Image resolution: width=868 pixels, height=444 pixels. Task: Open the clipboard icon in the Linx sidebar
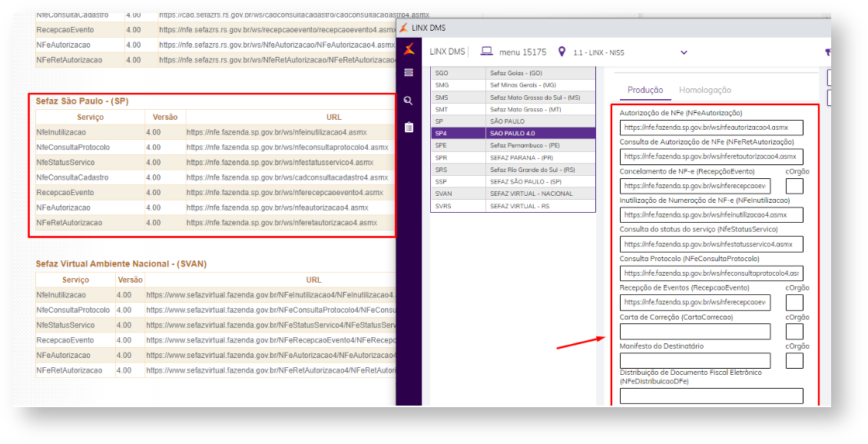[x=409, y=128]
